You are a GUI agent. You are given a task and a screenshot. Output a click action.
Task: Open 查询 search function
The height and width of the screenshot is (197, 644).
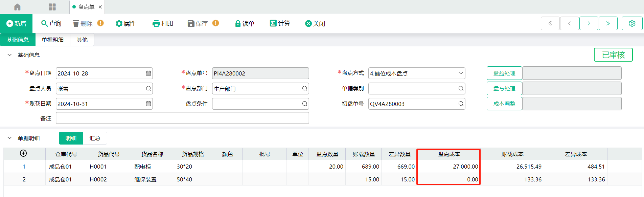(x=51, y=23)
